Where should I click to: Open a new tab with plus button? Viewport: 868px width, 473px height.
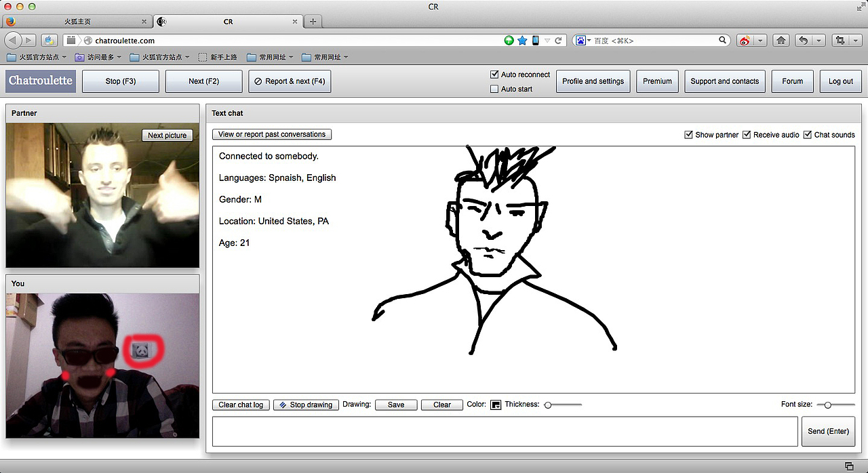(x=313, y=21)
